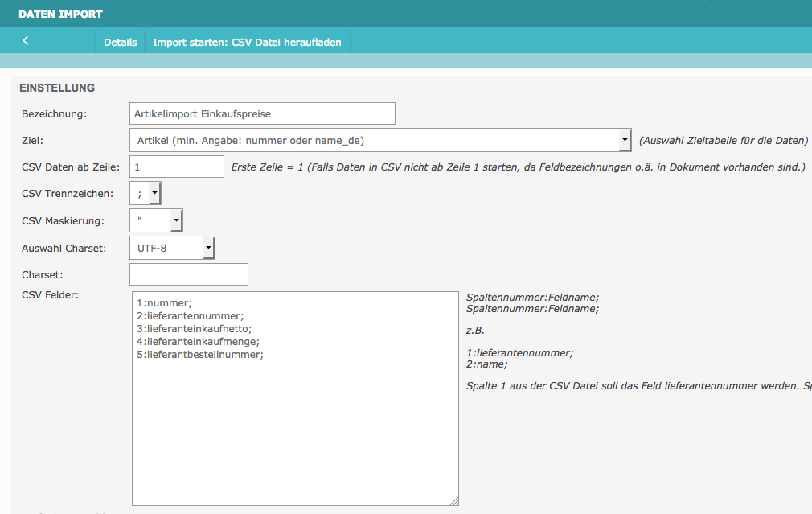812x514 pixels.
Task: Open the Details tab
Action: [x=120, y=43]
